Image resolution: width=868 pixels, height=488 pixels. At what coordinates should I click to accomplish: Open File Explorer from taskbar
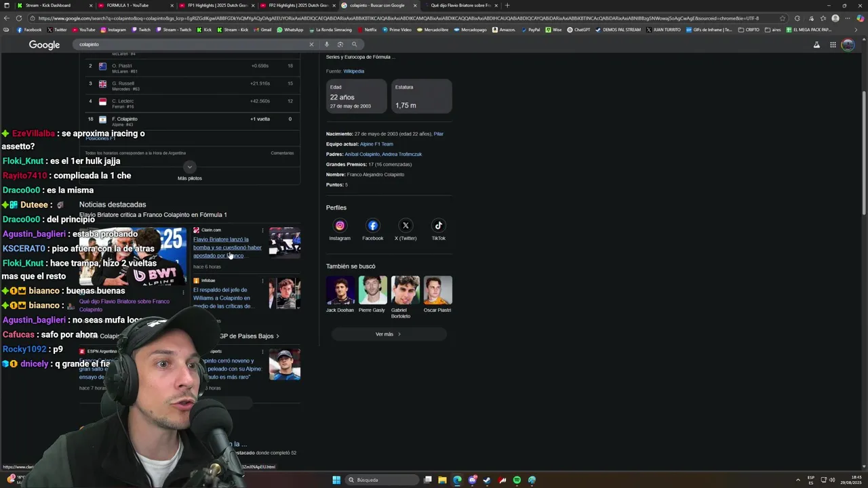pyautogui.click(x=442, y=480)
